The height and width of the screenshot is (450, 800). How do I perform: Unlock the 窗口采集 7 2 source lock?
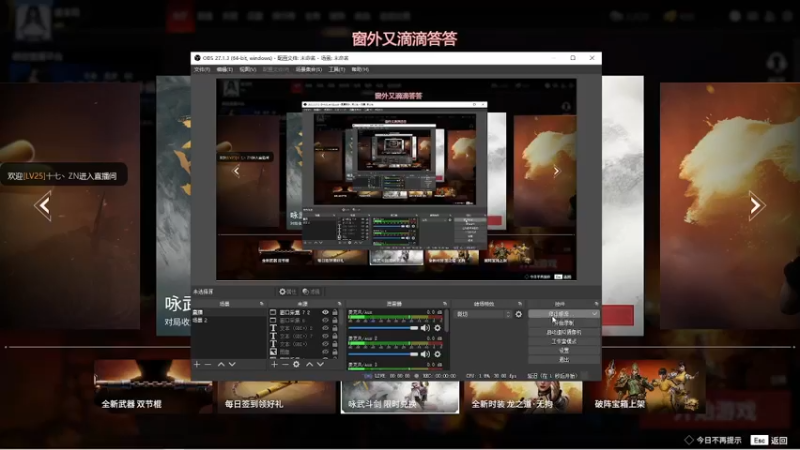point(335,312)
